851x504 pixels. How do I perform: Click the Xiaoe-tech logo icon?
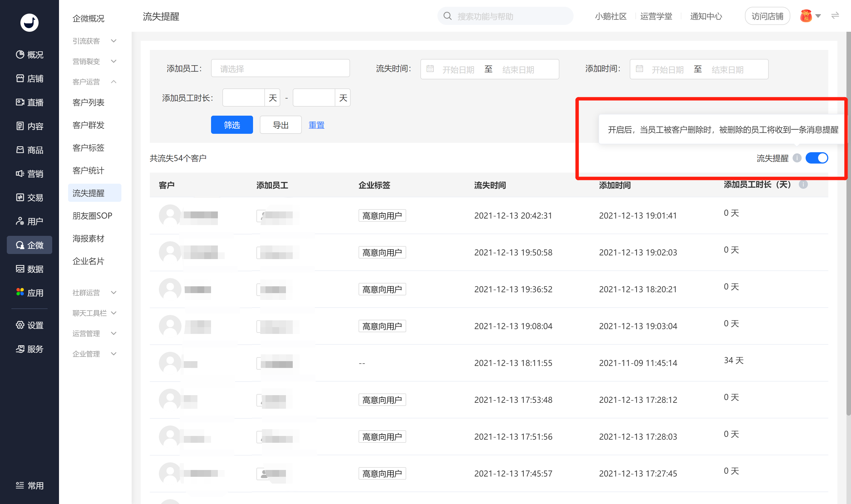click(29, 22)
